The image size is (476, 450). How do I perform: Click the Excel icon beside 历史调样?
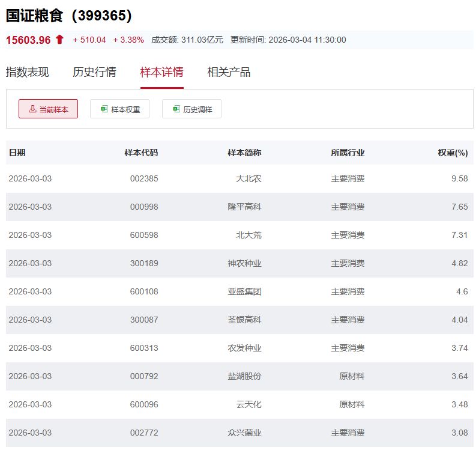point(176,109)
